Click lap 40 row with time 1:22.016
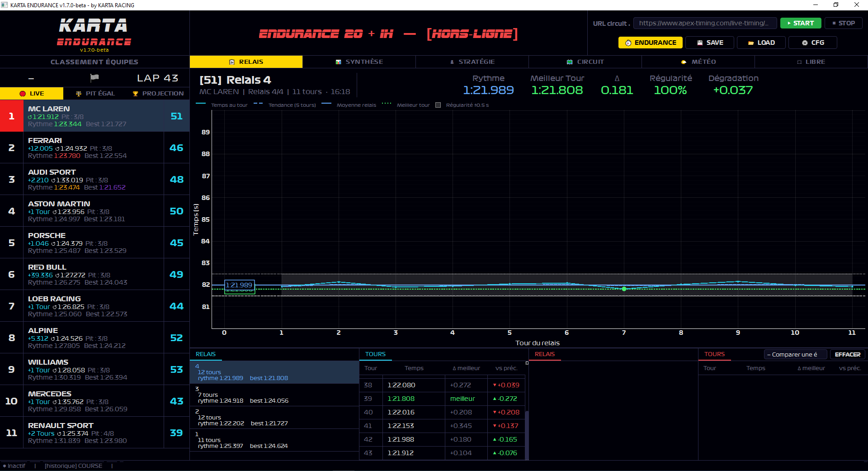Image resolution: width=868 pixels, height=471 pixels. [x=442, y=412]
